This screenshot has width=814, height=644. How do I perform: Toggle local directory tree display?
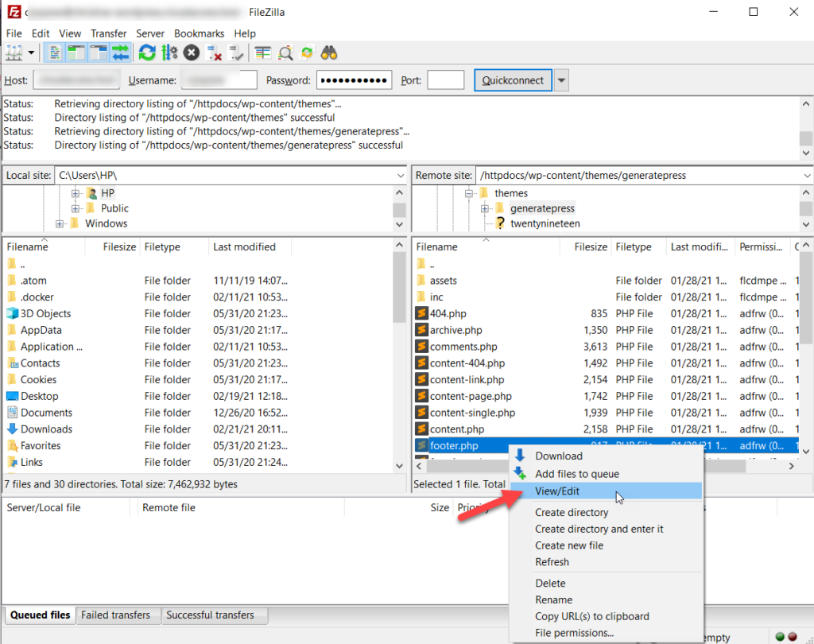(x=76, y=53)
